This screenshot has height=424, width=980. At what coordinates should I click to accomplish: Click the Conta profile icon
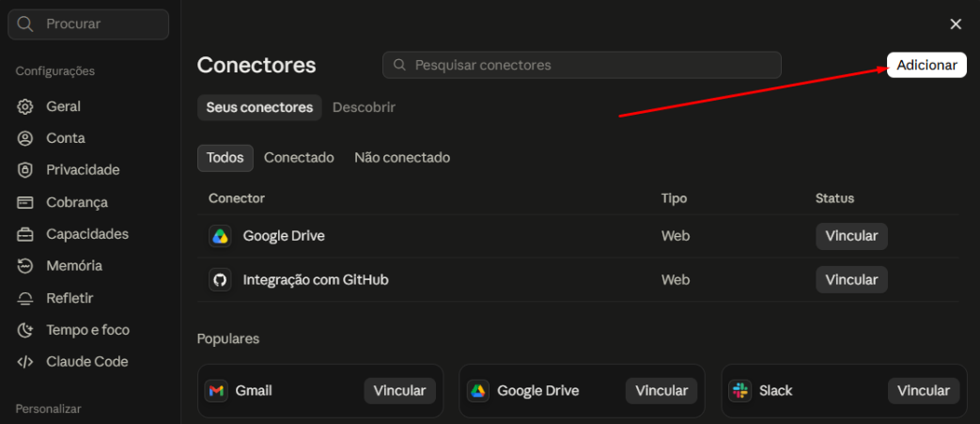(x=25, y=138)
